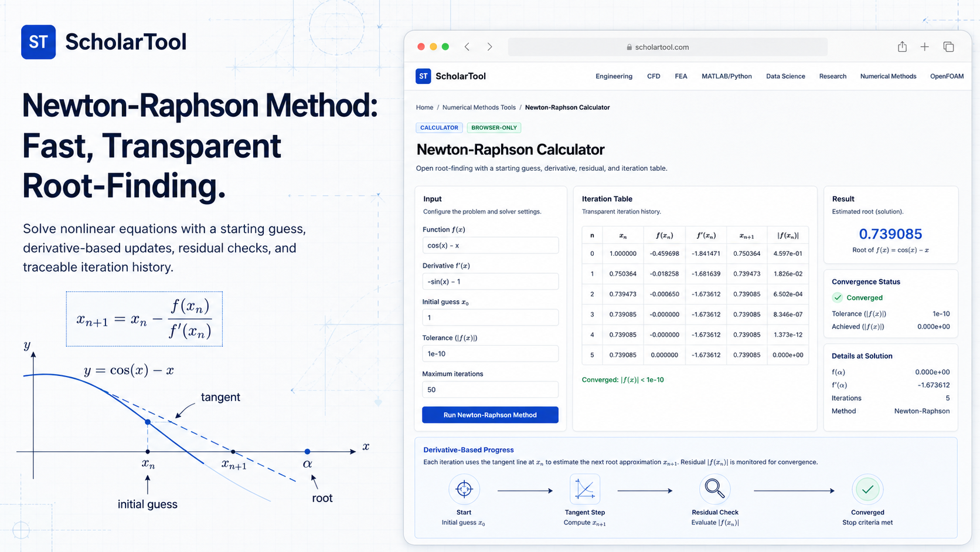
Task: Go back using the browser back arrow
Action: click(467, 47)
